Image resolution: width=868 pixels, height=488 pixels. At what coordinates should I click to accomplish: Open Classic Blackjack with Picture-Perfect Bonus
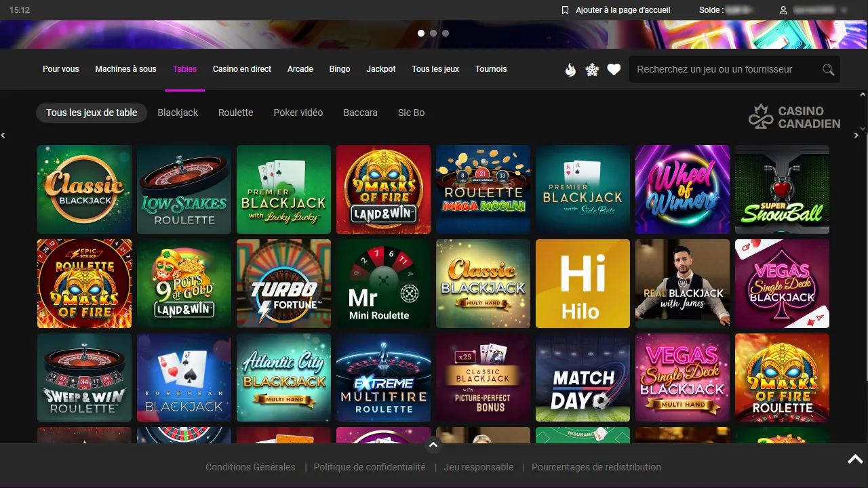[483, 378]
